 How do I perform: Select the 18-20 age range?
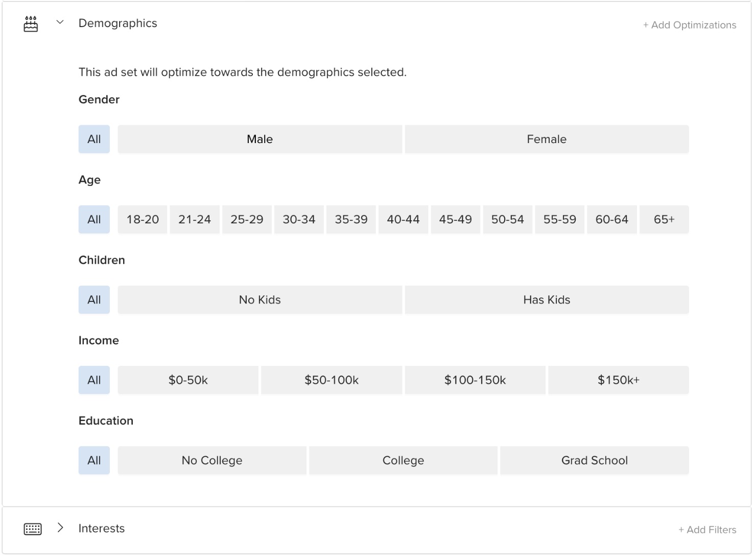pyautogui.click(x=142, y=219)
